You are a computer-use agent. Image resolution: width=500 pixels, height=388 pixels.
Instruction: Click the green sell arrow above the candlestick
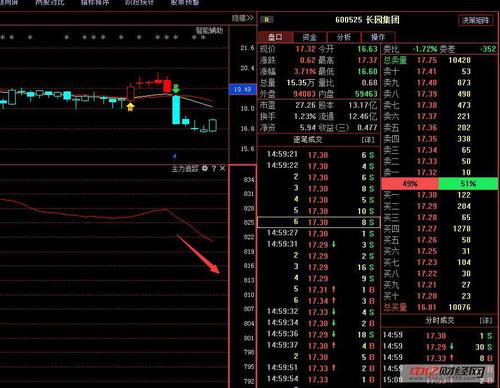point(176,89)
